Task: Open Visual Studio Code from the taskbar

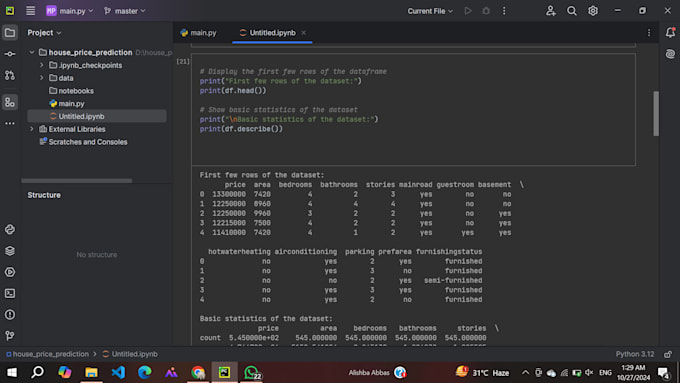Action: pyautogui.click(x=118, y=372)
